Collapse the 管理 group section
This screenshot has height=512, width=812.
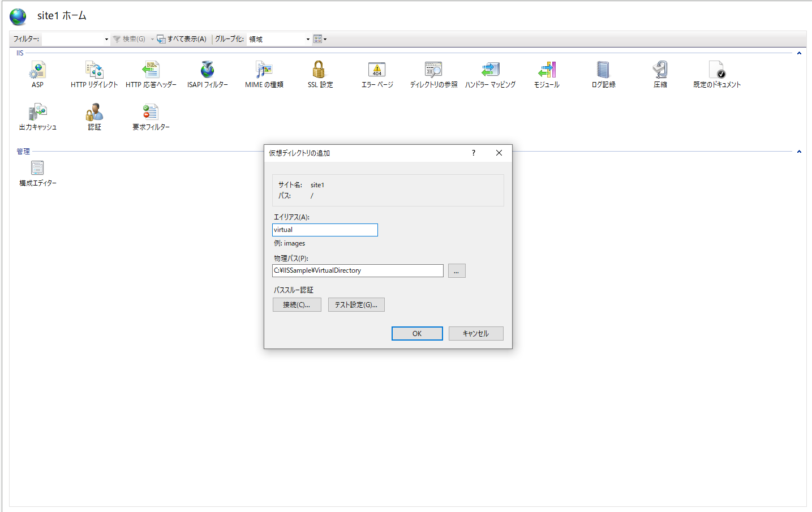point(799,152)
